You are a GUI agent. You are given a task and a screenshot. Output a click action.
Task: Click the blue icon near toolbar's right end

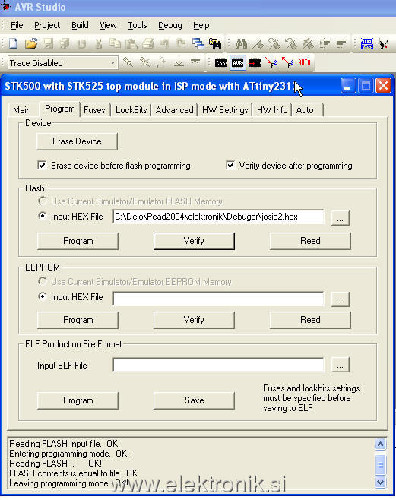[367, 44]
